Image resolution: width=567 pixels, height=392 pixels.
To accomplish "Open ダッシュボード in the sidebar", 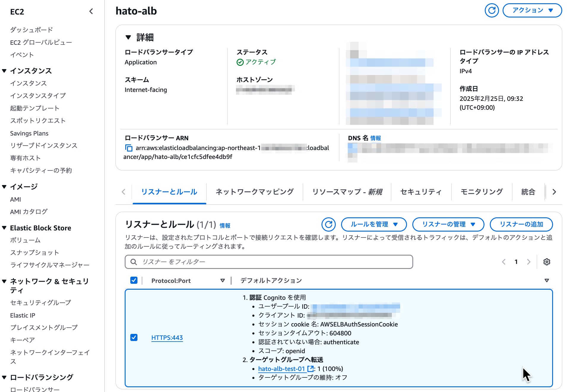I will pyautogui.click(x=31, y=30).
